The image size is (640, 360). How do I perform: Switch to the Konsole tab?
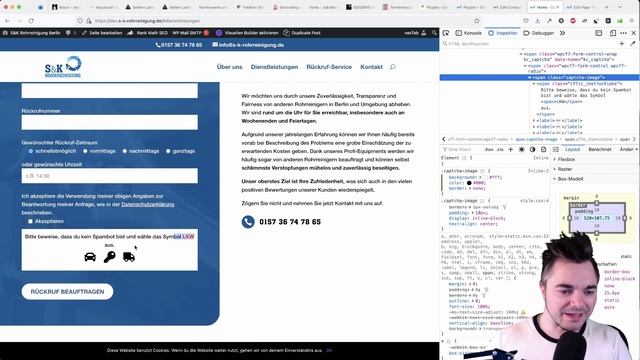pos(468,33)
